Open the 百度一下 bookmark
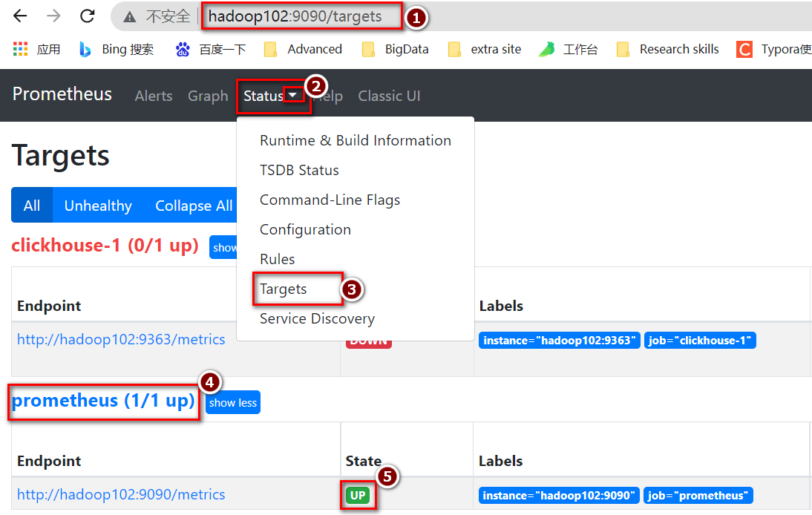 coord(211,49)
